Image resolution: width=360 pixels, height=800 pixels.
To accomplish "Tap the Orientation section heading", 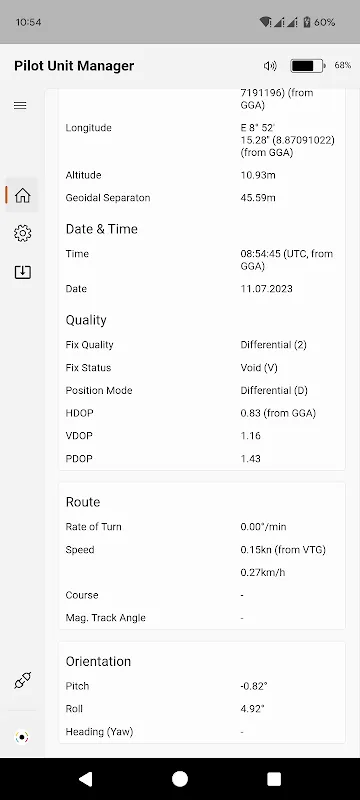I will tap(98, 661).
